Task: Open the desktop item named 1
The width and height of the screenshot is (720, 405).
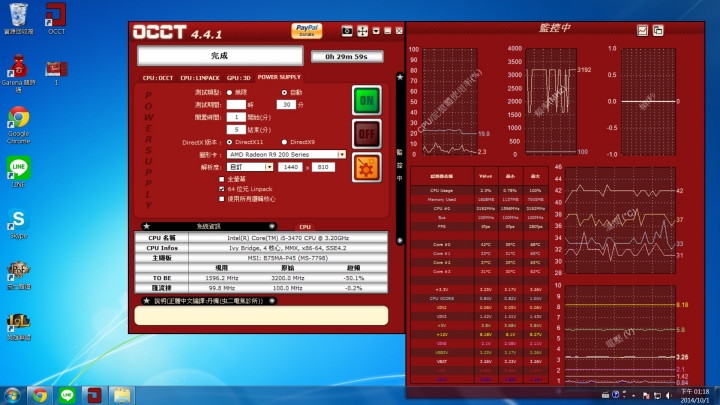Action: pos(56,73)
